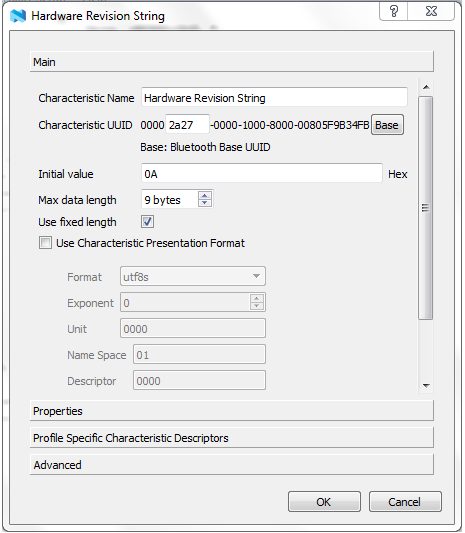
Task: Close the Hardware Revision String dialog
Action: [431, 11]
